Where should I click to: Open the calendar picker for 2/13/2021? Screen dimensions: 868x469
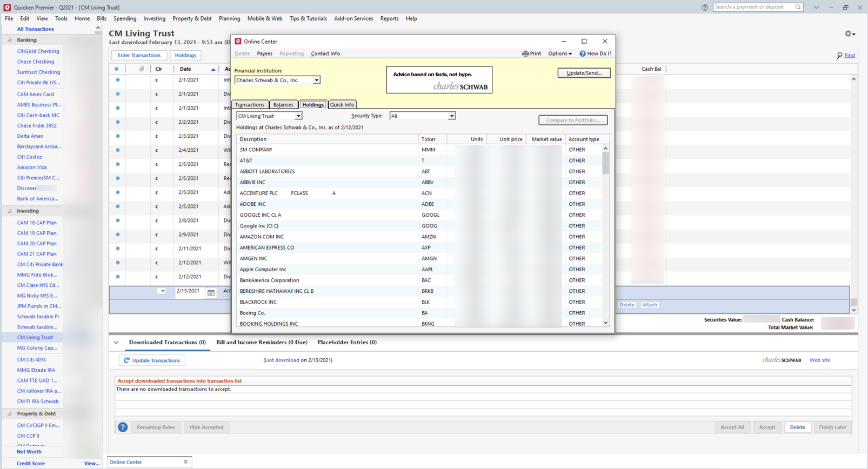coord(211,292)
